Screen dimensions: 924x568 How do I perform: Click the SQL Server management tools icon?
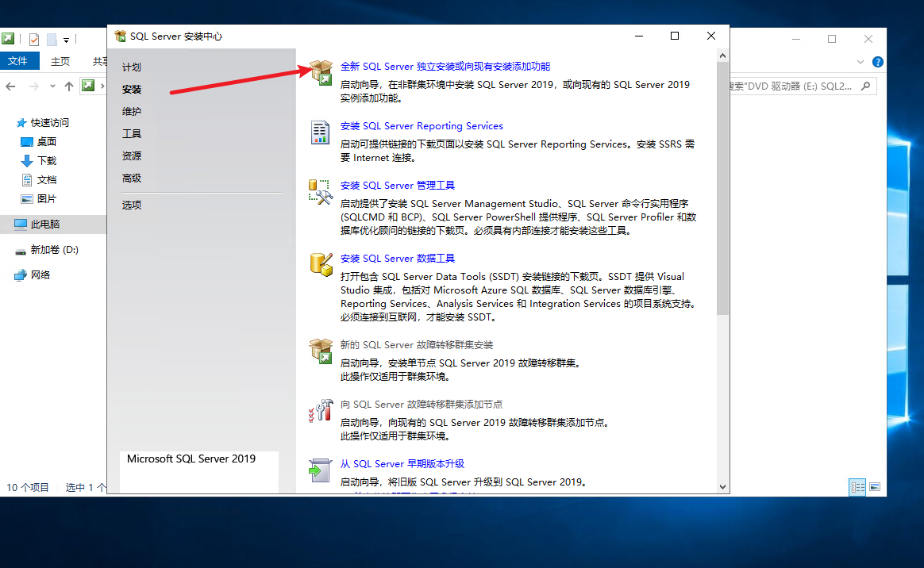tap(320, 192)
